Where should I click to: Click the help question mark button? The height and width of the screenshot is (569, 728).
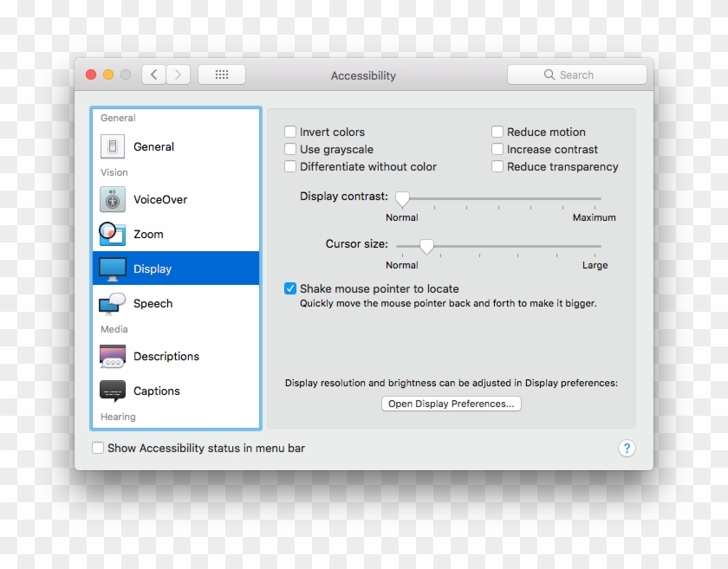(627, 448)
